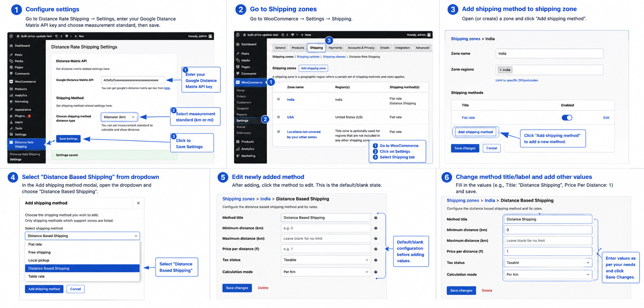Screen dimensions: 644x308
Task: Open the Tax status dropdown in step 5
Action: pyautogui.click(x=326, y=260)
